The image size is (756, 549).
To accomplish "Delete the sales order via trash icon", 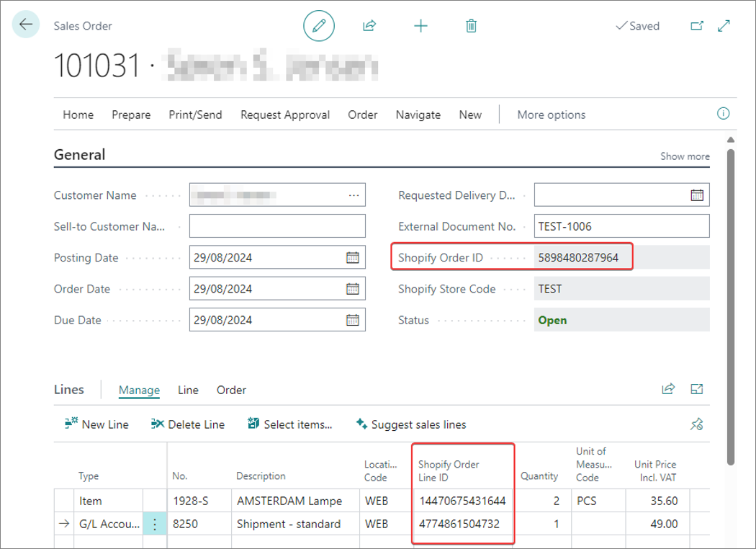I will click(x=471, y=25).
